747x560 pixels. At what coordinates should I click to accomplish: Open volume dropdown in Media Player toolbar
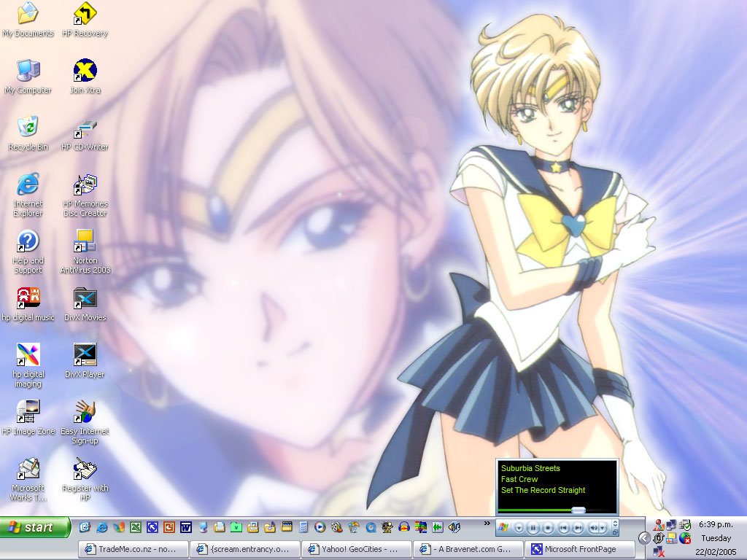[603, 528]
